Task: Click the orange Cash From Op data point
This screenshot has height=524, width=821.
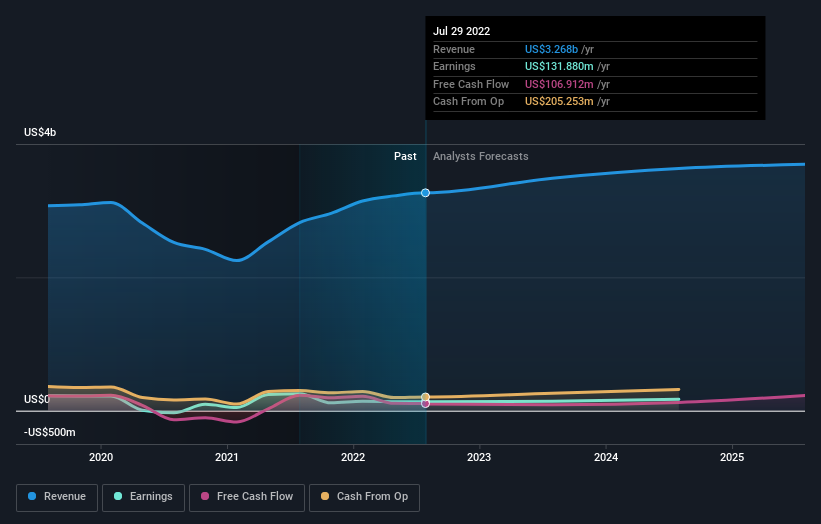Action: (425, 397)
